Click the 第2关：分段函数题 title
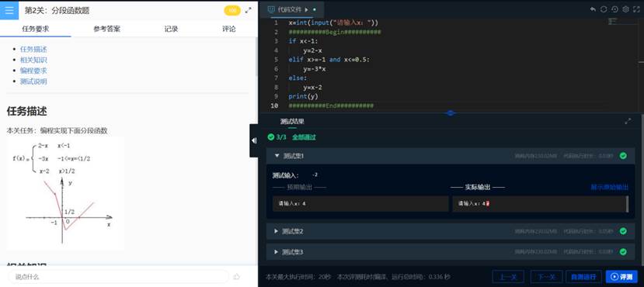 click(x=57, y=11)
